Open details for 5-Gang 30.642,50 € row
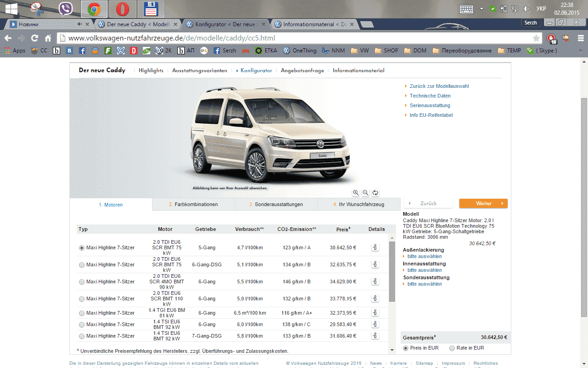Screen dimensions: 588x368 (375, 247)
